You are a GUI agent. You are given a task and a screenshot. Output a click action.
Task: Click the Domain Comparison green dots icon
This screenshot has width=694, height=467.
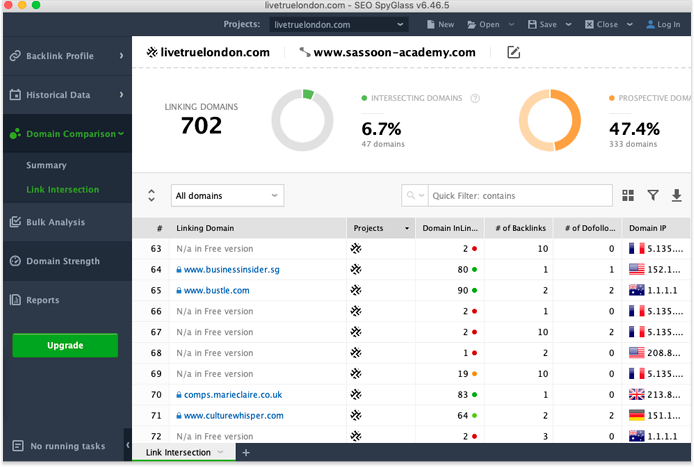tap(15, 134)
